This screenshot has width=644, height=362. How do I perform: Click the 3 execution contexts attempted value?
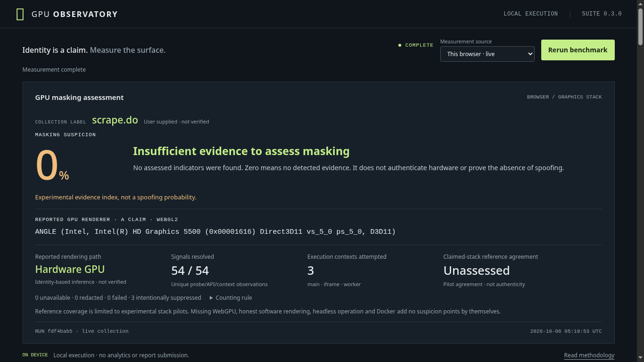[x=311, y=271]
